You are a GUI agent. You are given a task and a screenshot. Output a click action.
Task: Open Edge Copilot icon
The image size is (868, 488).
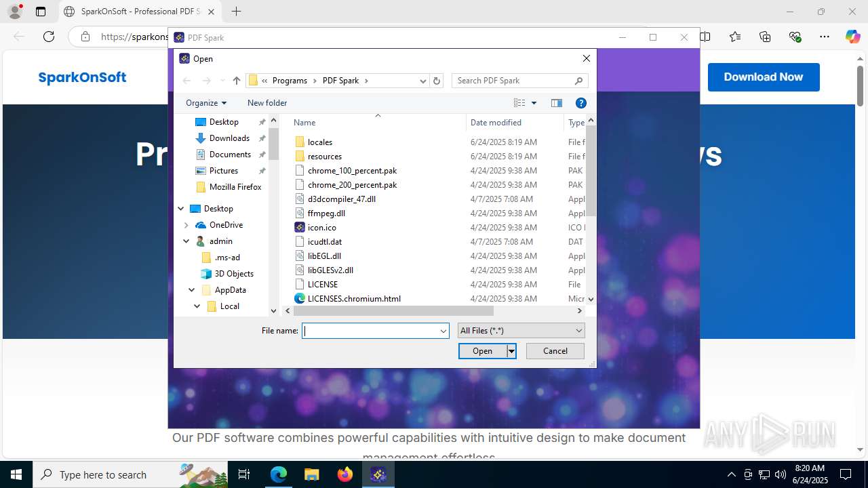852,37
